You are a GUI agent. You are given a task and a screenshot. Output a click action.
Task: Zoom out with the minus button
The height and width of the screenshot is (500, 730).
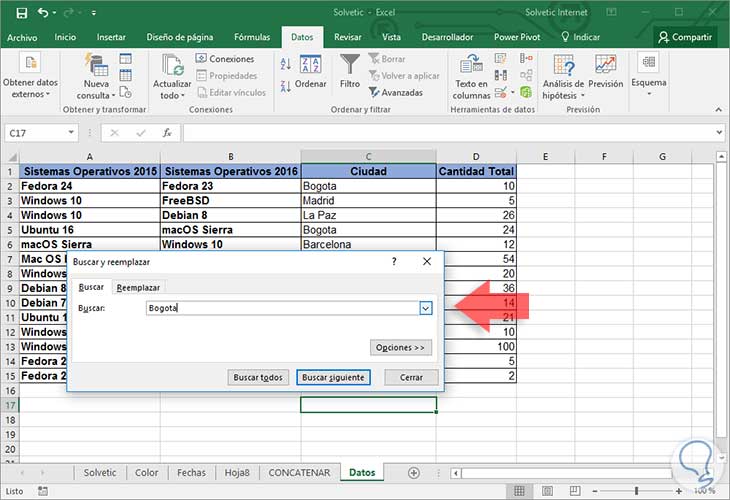(x=595, y=491)
